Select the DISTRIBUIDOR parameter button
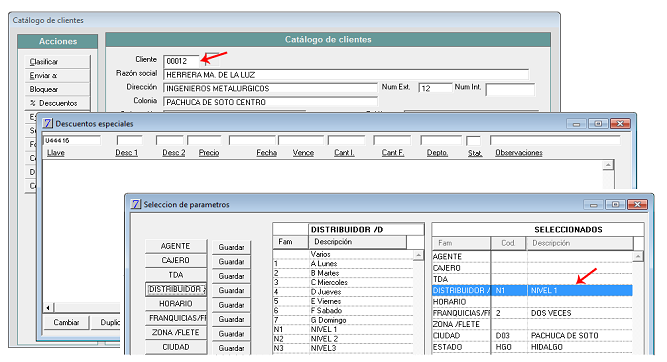Viewport: 667px width, 362px height. point(176,289)
